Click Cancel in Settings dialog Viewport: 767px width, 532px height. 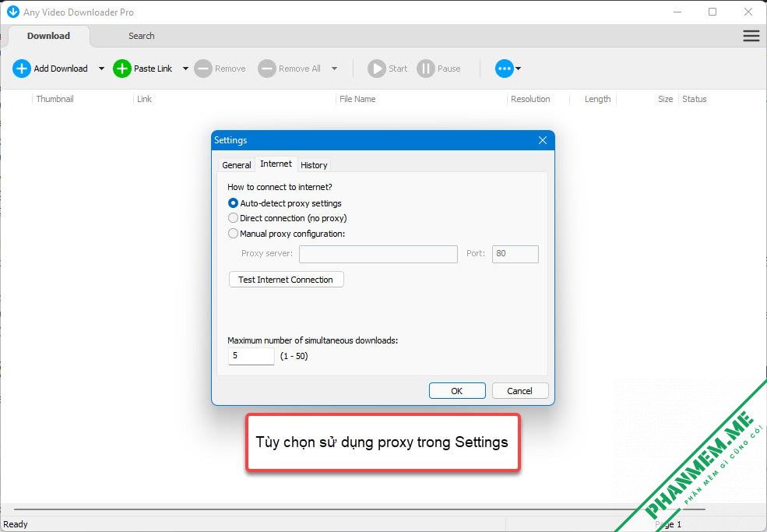tap(520, 391)
